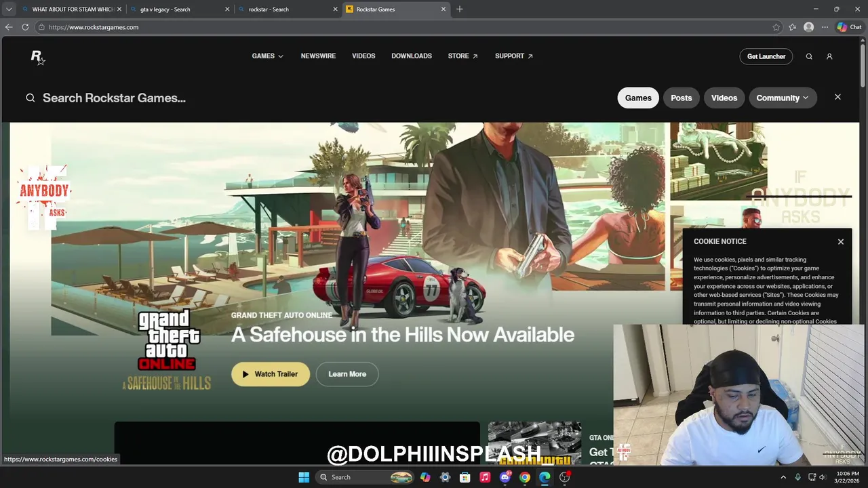Add page to favorites star icon
The height and width of the screenshot is (488, 868).
(x=776, y=27)
